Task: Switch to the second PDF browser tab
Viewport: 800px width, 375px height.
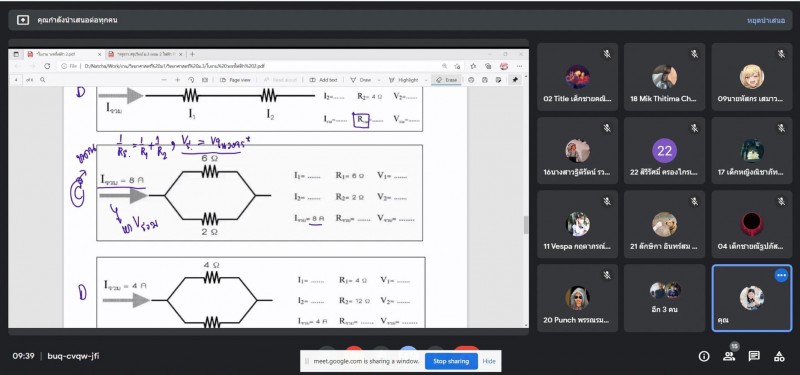Action: point(143,54)
